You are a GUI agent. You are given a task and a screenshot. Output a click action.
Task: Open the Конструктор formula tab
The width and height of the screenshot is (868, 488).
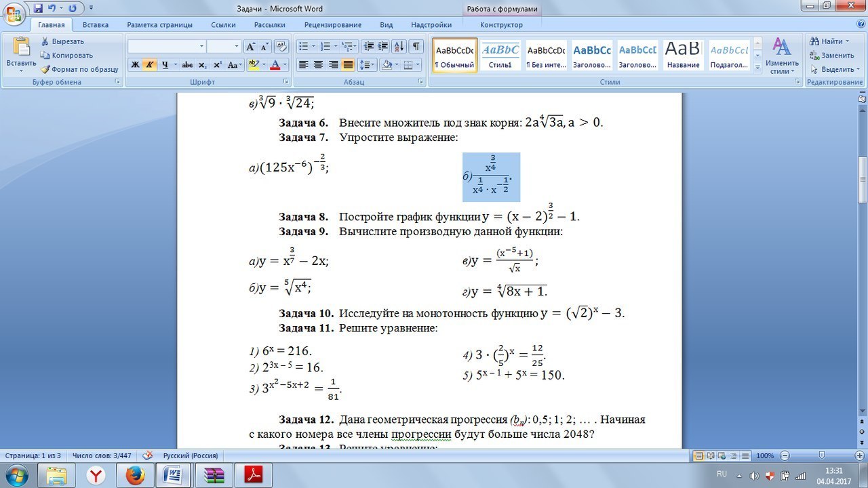pos(501,25)
